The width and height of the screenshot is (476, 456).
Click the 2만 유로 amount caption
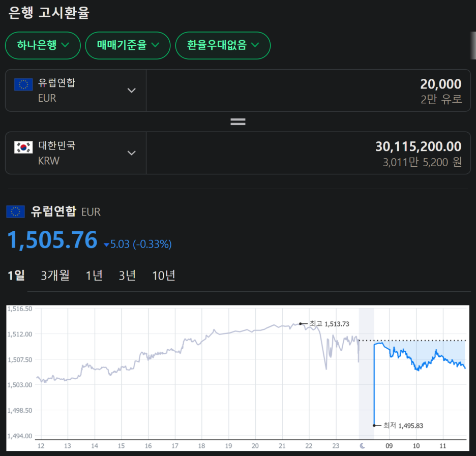pyautogui.click(x=441, y=99)
